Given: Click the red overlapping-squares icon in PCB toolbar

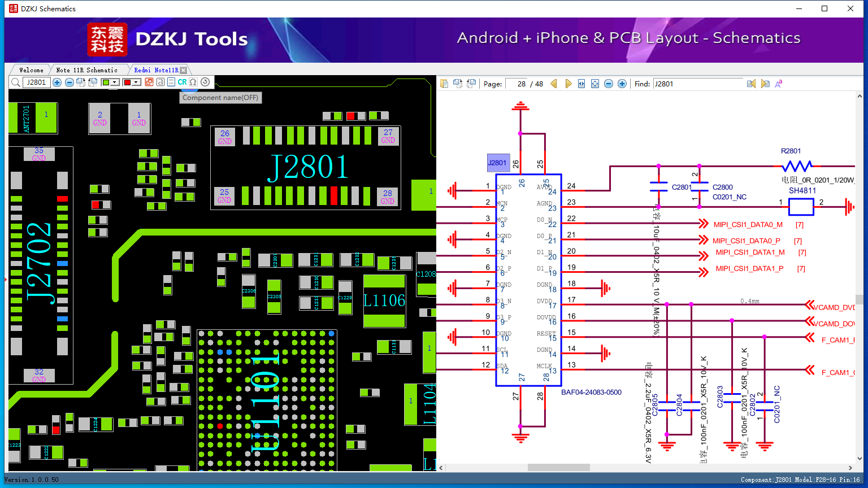Looking at the screenshot, I should tap(149, 82).
